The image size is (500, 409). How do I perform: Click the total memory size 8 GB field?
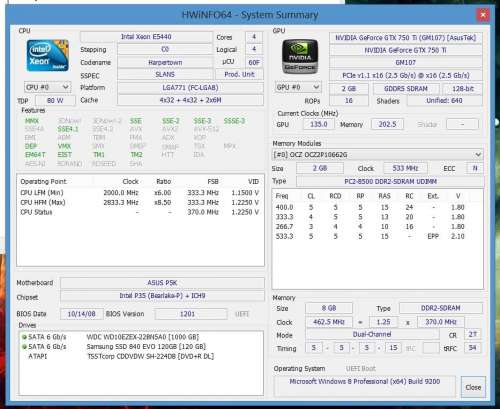point(329,308)
